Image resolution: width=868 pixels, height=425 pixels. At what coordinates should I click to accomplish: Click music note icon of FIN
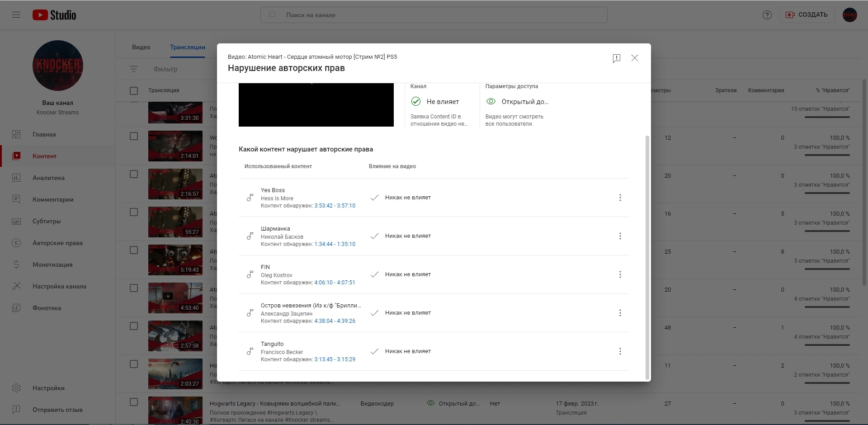[x=250, y=274]
